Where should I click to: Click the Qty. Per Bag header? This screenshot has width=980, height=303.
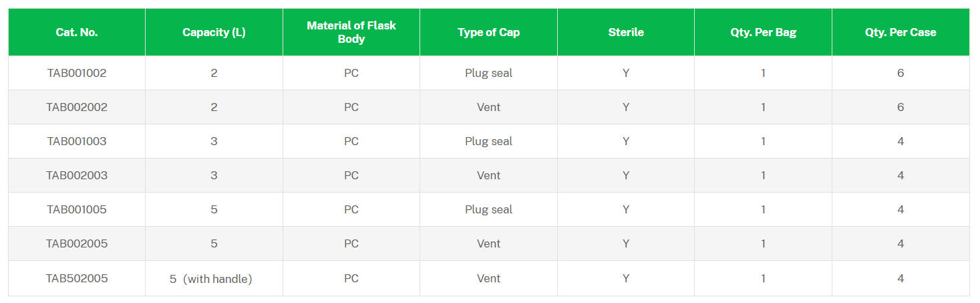click(763, 32)
